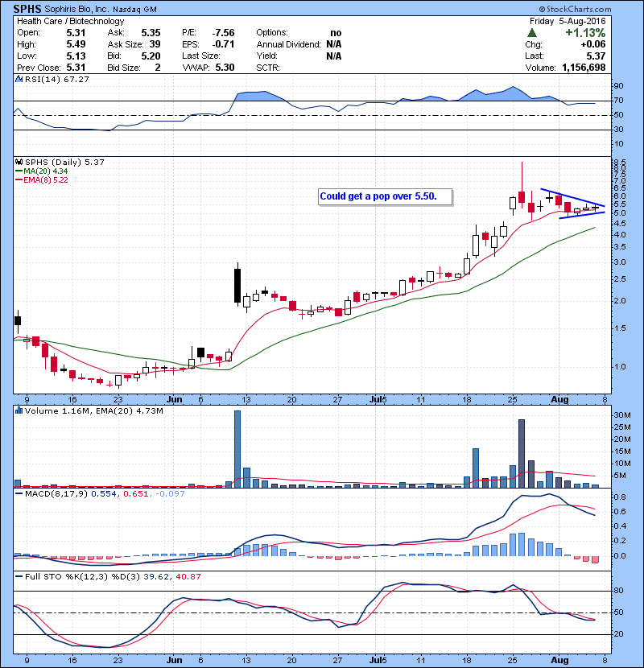This screenshot has width=644, height=668.
Task: Click the VWAP value 5.30
Action: [225, 68]
